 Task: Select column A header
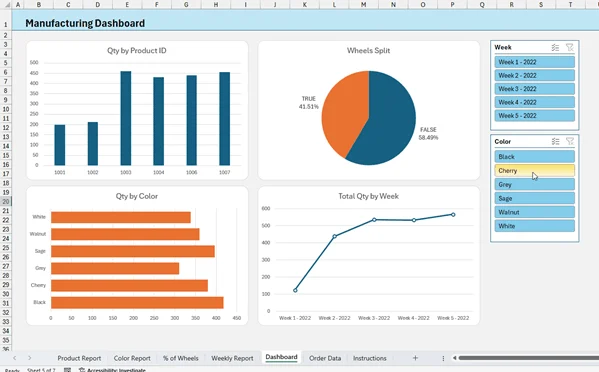click(x=18, y=5)
